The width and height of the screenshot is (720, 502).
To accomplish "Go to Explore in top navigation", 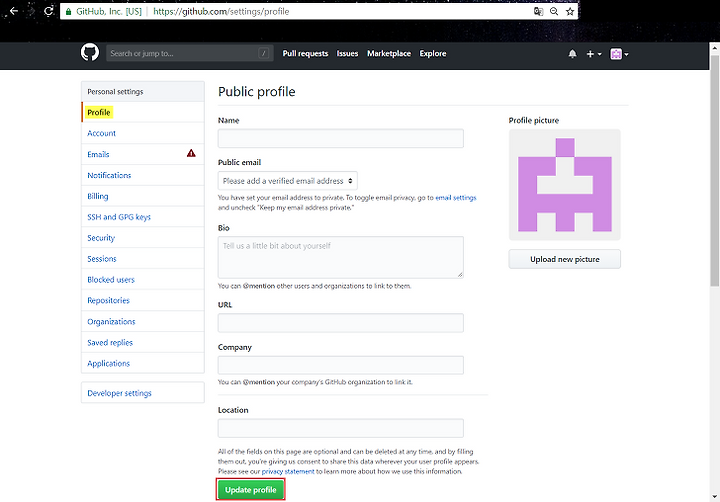I will (x=433, y=54).
